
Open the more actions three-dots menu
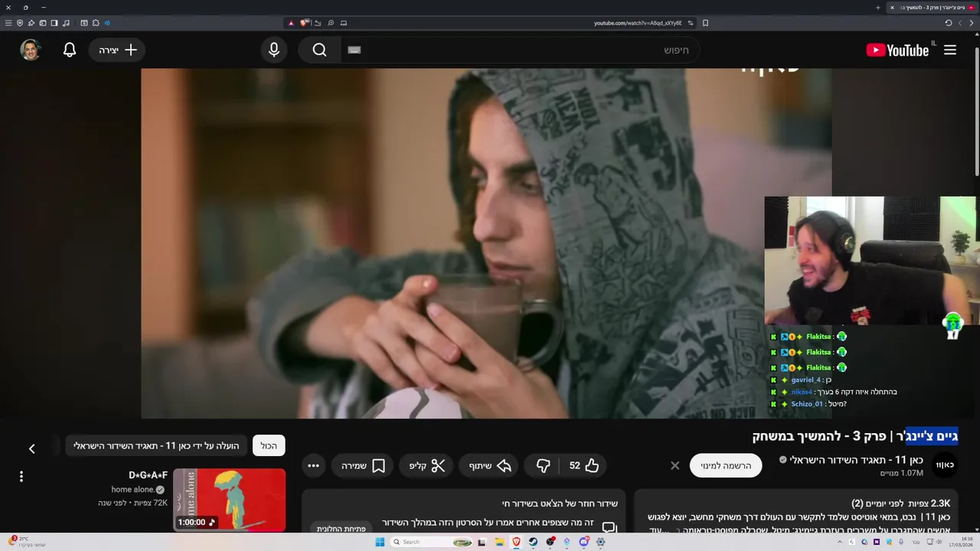click(x=313, y=465)
